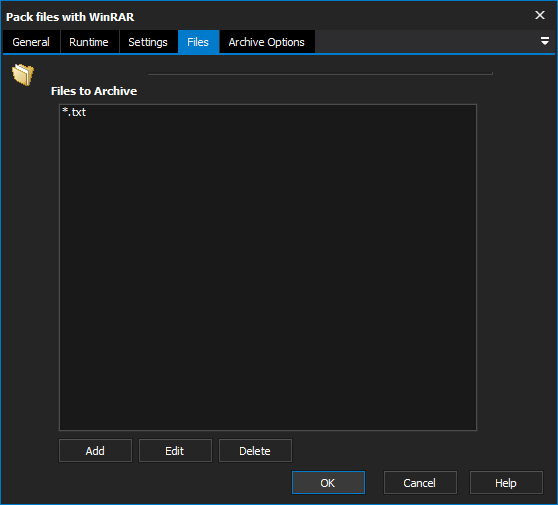558x505 pixels.
Task: Open Help for this action
Action: tap(506, 483)
